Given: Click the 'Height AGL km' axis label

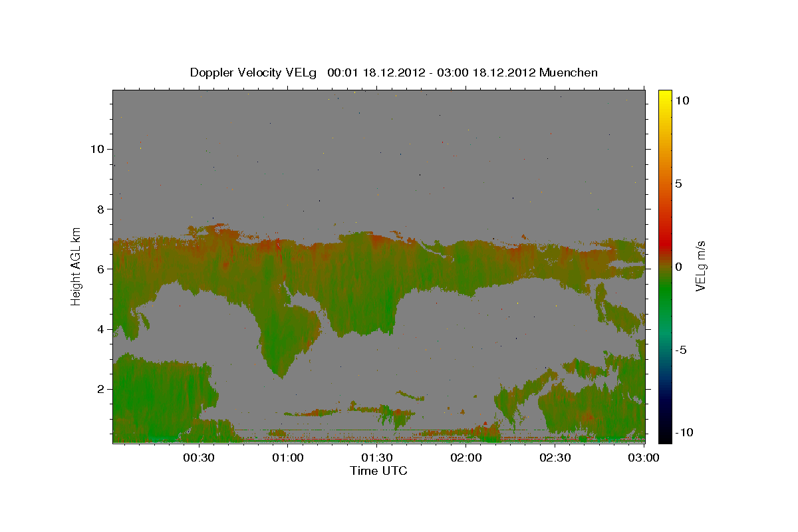Looking at the screenshot, I should click(76, 266).
